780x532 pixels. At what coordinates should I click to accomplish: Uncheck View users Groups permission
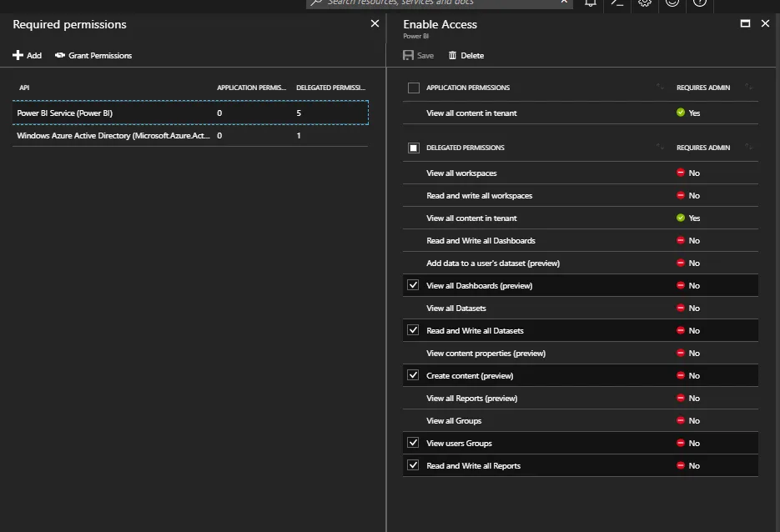click(413, 443)
